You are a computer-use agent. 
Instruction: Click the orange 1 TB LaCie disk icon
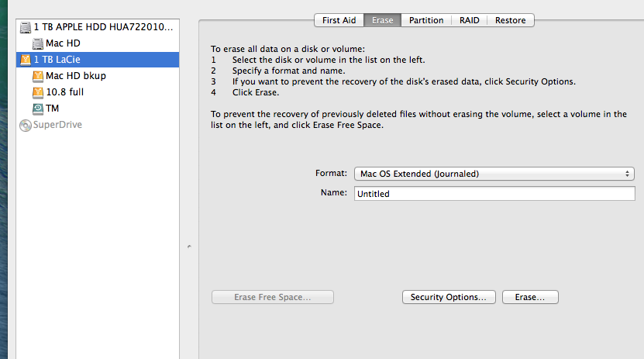26,60
